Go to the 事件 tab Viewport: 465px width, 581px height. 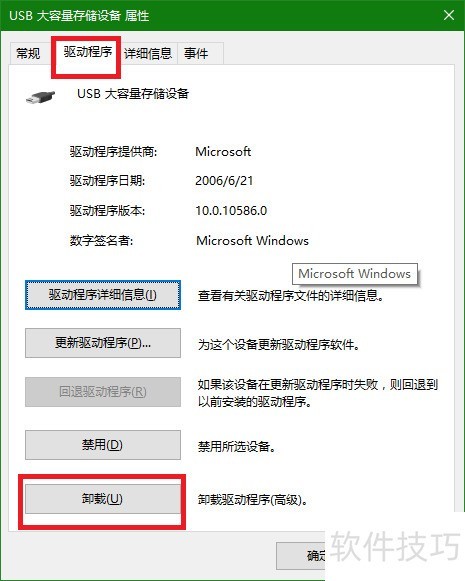point(196,54)
